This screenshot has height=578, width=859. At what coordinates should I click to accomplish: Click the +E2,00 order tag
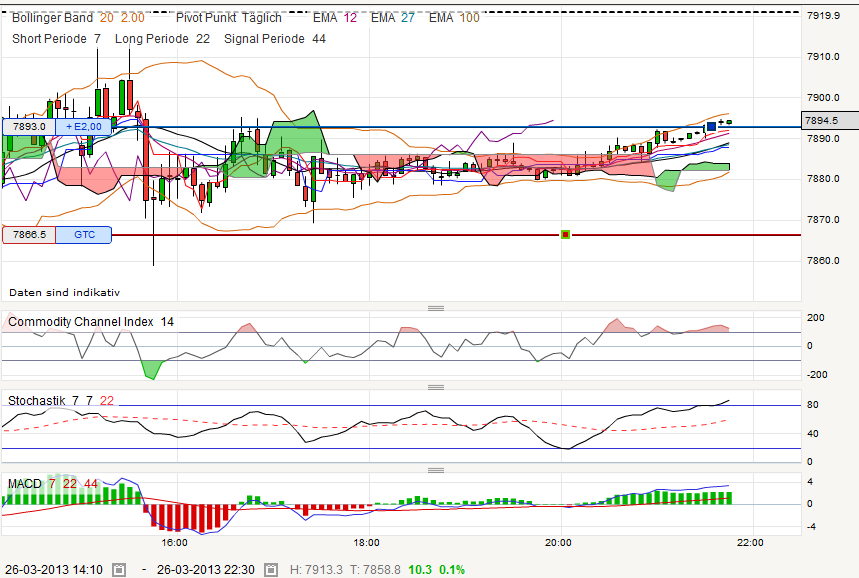[x=84, y=127]
